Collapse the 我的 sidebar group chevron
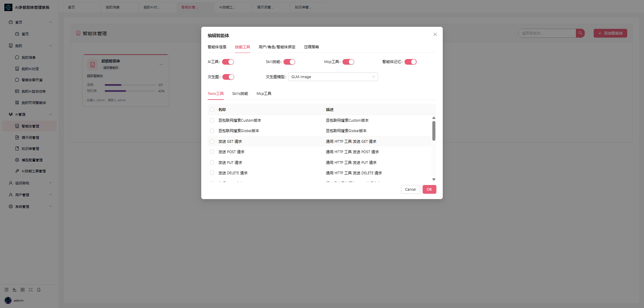 50,46
